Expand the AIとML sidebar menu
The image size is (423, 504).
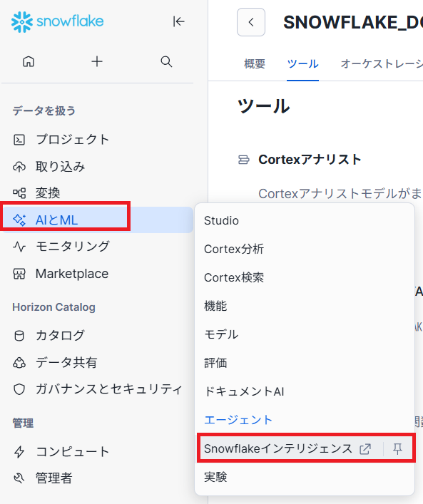pyautogui.click(x=96, y=220)
